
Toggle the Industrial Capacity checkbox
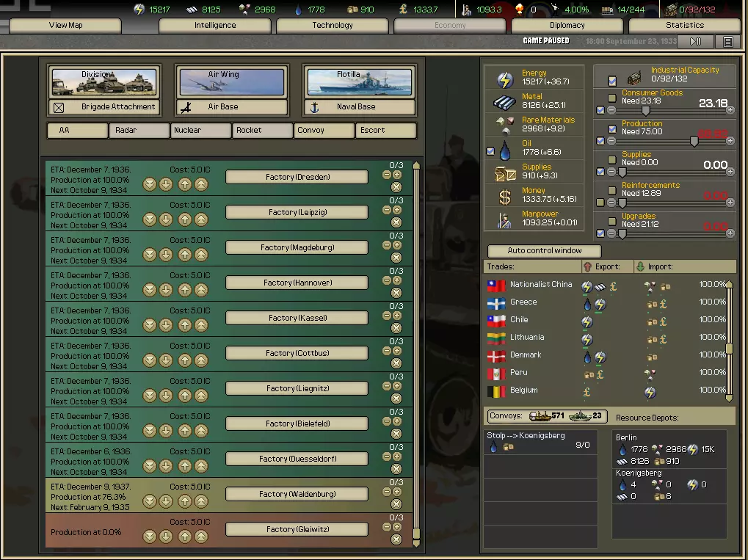[612, 81]
